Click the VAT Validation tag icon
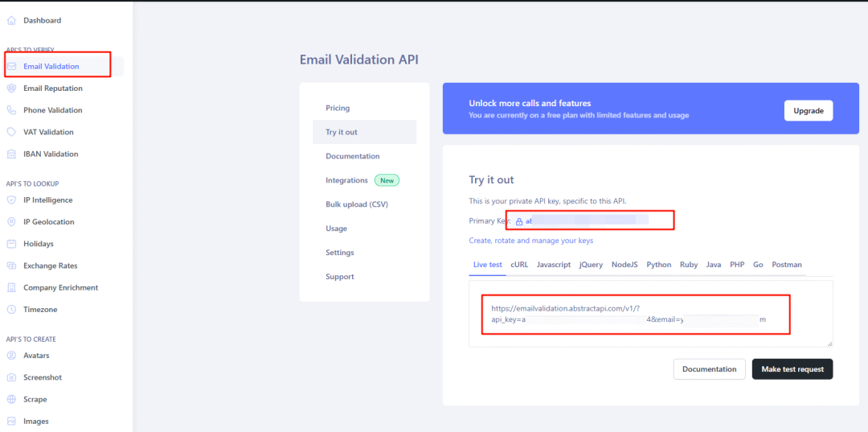The height and width of the screenshot is (432, 868). pyautogui.click(x=11, y=132)
